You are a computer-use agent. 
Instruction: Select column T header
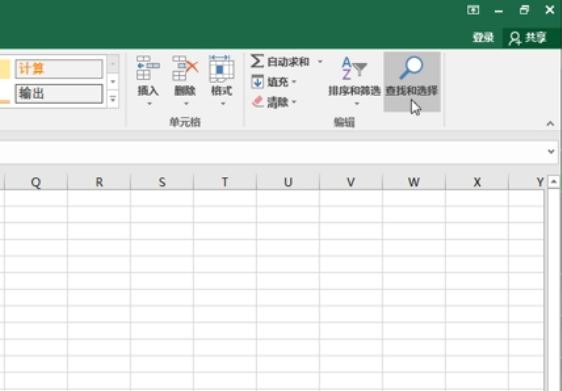(x=225, y=182)
